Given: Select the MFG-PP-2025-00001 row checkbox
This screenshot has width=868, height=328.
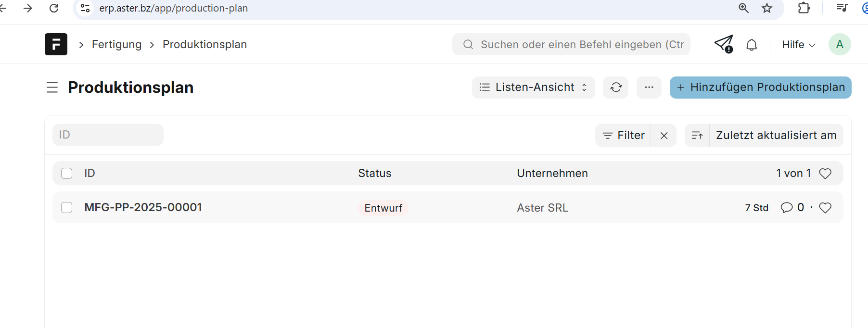Looking at the screenshot, I should coord(67,208).
